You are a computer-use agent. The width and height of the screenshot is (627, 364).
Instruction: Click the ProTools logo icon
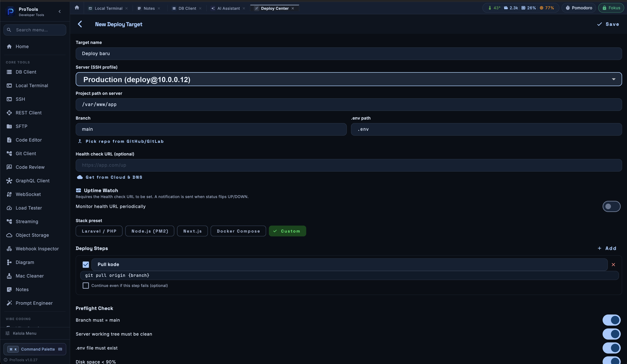[x=11, y=11]
